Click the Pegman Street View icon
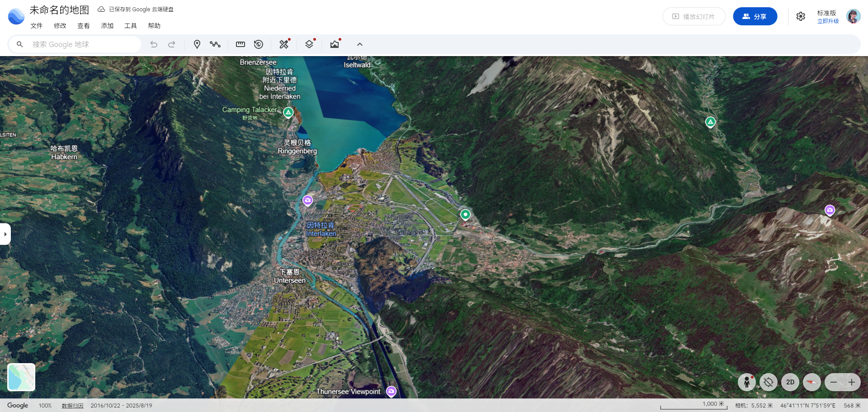Screen dimensions: 868x412 click(x=747, y=382)
